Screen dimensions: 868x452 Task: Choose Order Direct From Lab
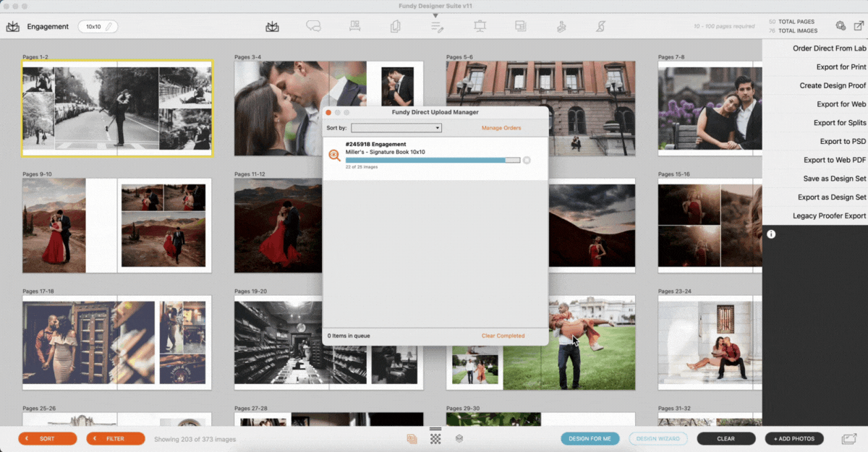tap(829, 48)
